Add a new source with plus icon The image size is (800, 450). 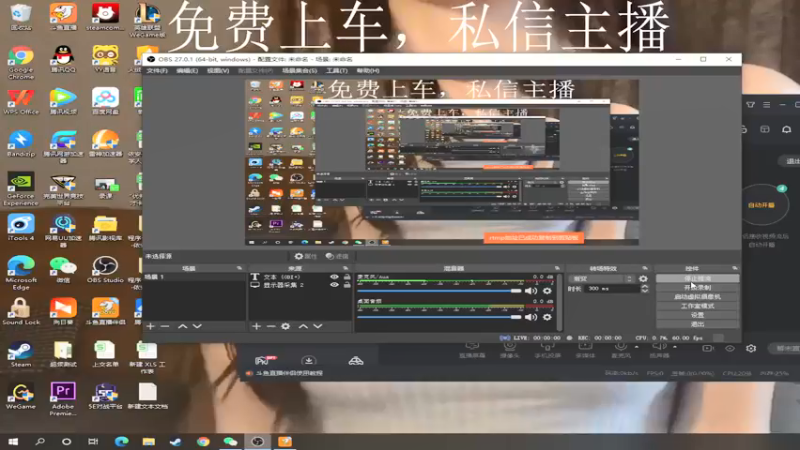256,326
